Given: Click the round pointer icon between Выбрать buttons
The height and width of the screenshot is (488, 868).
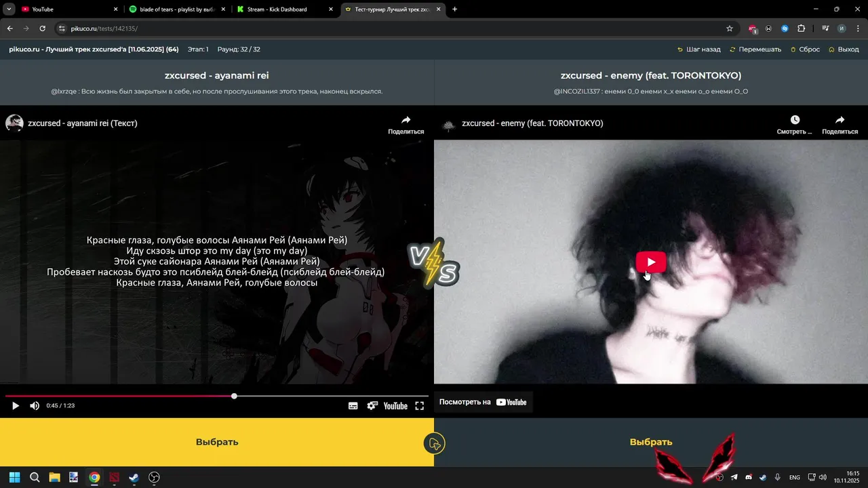Looking at the screenshot, I should click(x=434, y=444).
